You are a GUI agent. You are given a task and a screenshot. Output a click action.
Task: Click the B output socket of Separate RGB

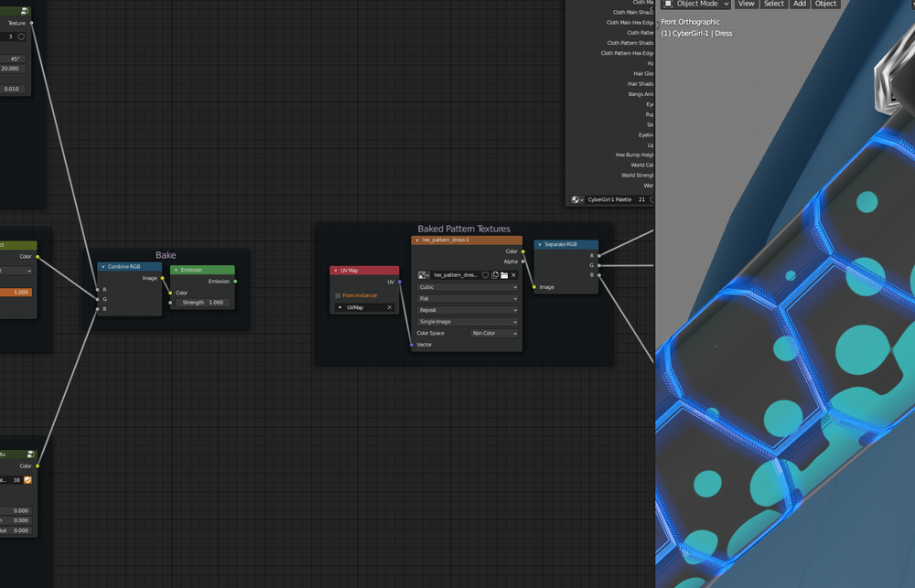pos(598,274)
